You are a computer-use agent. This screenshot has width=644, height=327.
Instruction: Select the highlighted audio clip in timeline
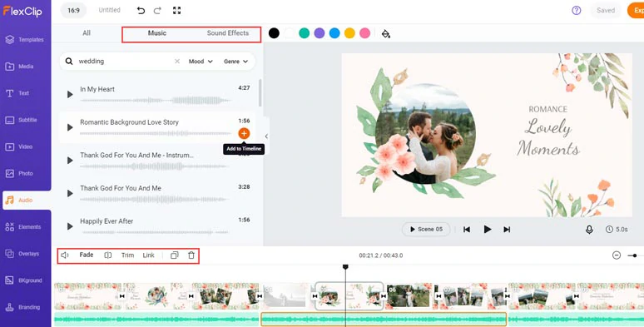[384, 320]
